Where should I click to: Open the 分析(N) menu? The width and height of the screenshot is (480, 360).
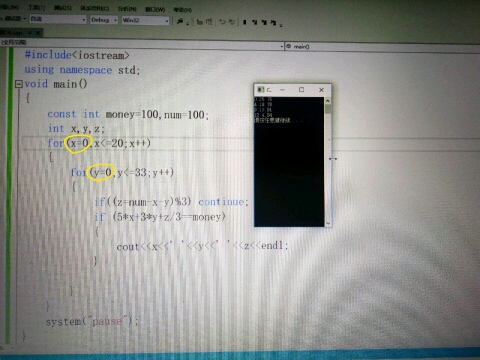tap(127, 9)
